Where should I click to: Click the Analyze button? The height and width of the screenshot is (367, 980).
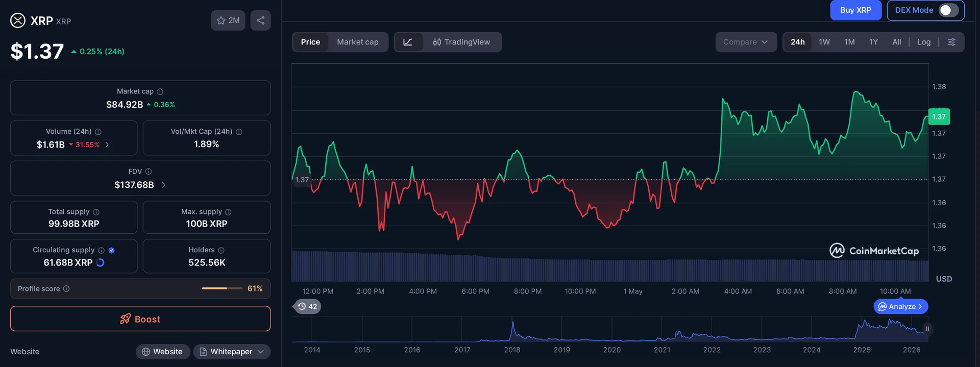point(901,307)
